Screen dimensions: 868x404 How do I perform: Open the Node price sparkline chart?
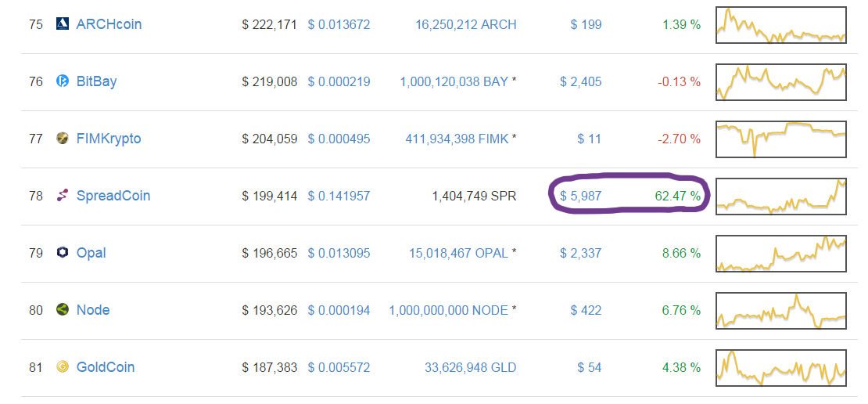[781, 310]
